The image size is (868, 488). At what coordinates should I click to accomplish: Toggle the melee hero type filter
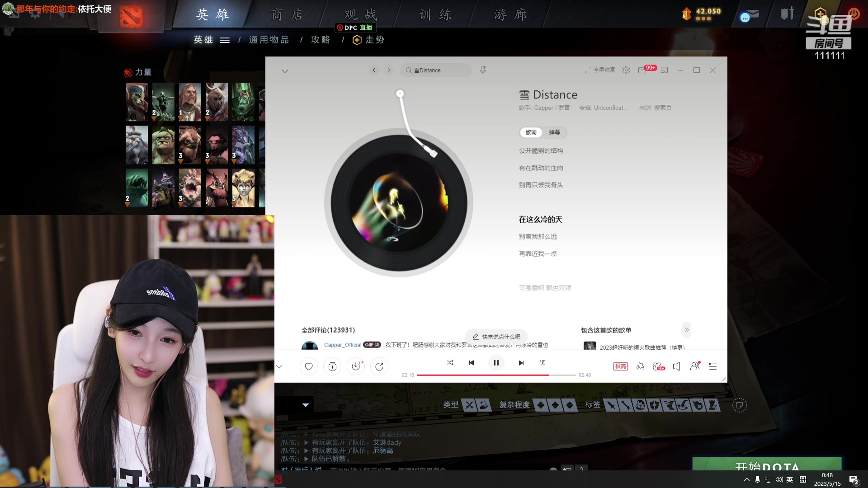click(x=470, y=405)
